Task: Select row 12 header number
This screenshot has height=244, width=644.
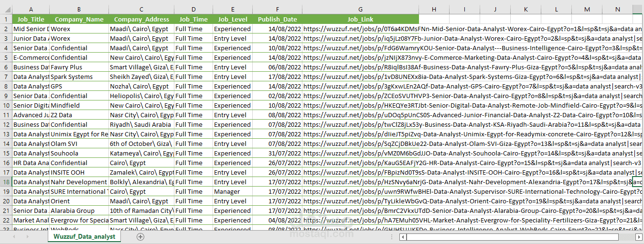Action: pyautogui.click(x=6, y=124)
